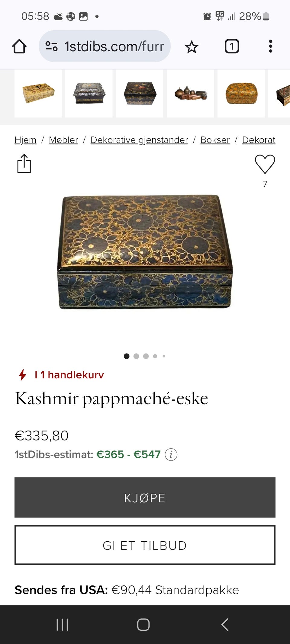The image size is (290, 644).
Task: Open site settings icon in address bar
Action: [x=51, y=46]
